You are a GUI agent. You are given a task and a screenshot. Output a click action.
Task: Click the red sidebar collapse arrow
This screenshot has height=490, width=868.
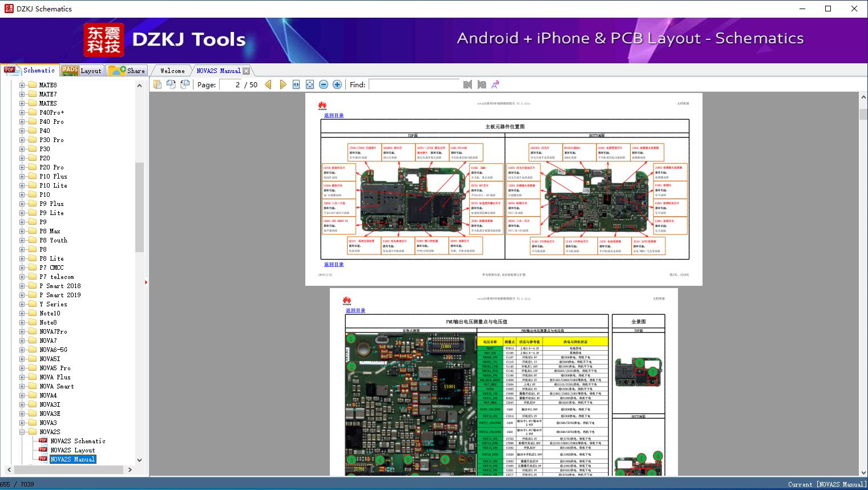click(x=146, y=282)
